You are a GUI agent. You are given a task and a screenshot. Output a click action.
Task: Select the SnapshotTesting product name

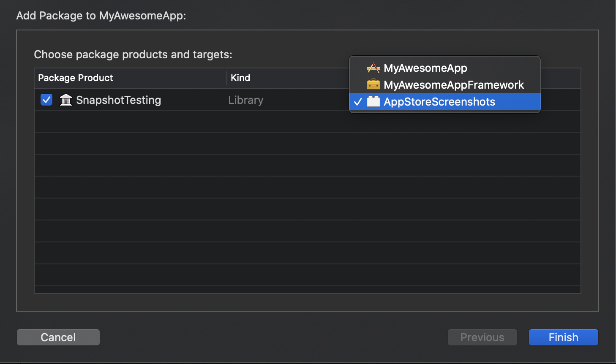coord(118,100)
